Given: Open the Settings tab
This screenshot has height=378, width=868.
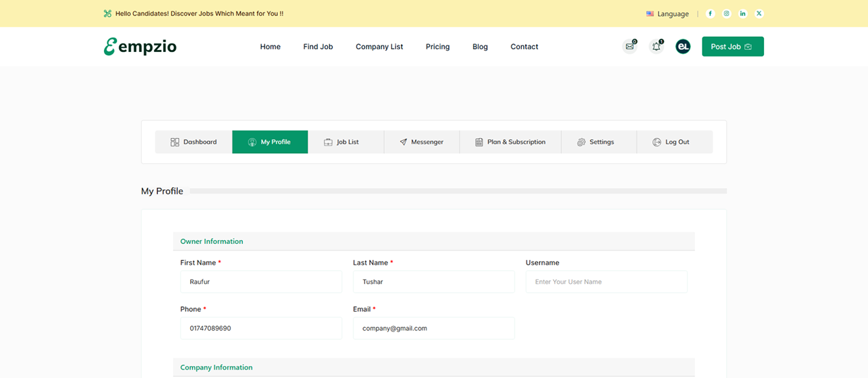Looking at the screenshot, I should [599, 142].
